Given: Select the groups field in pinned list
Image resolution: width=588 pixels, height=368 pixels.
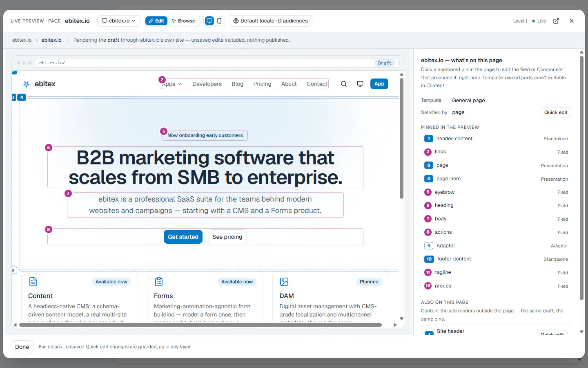Looking at the screenshot, I should click(x=496, y=286).
